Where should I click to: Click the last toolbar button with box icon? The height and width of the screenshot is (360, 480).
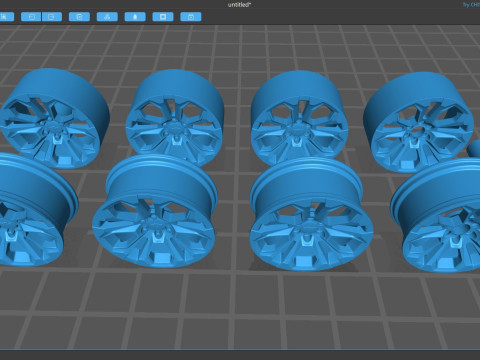point(191,17)
